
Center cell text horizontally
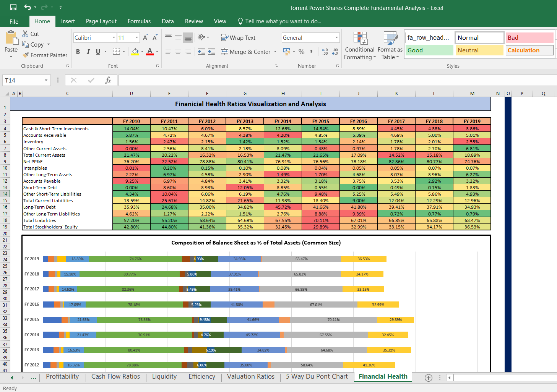[x=178, y=51]
